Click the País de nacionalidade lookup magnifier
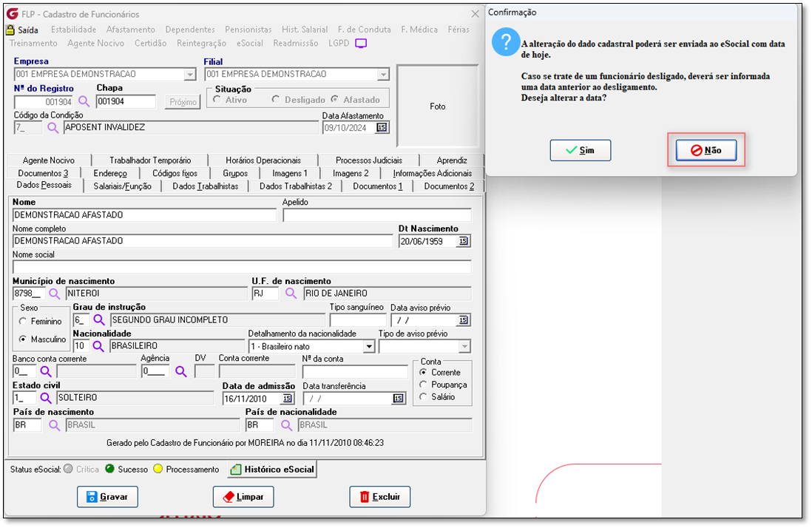Screen dimensions: 812x528 [286, 425]
